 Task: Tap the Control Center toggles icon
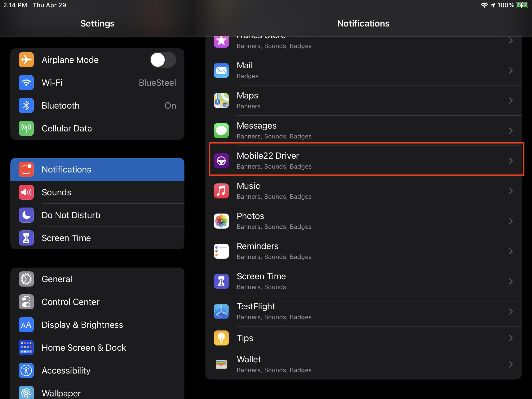[x=26, y=302]
